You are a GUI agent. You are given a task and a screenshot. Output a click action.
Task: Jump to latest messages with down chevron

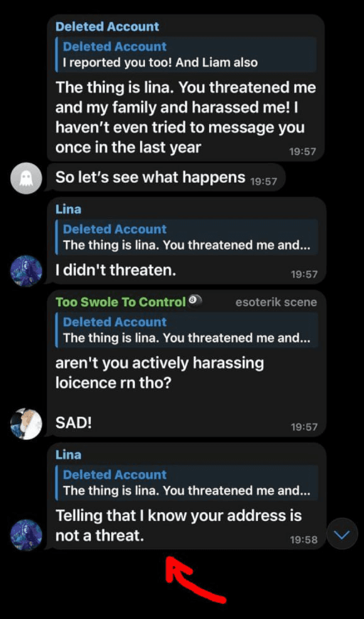[342, 535]
